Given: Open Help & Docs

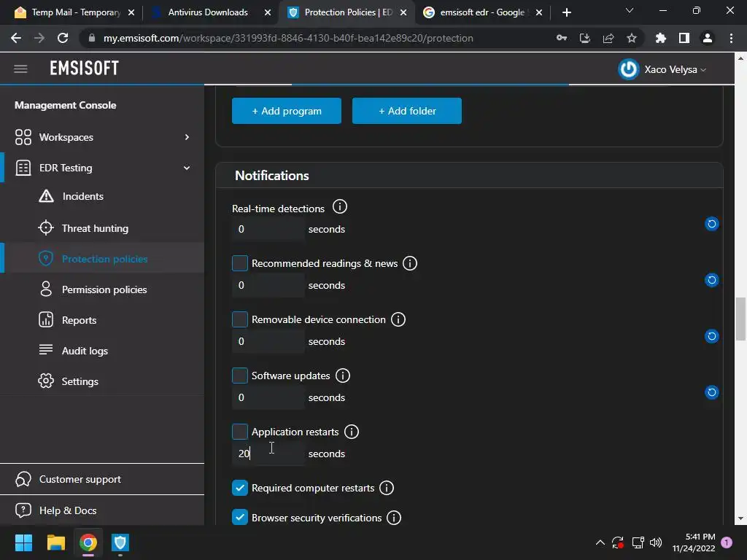Looking at the screenshot, I should (68, 510).
